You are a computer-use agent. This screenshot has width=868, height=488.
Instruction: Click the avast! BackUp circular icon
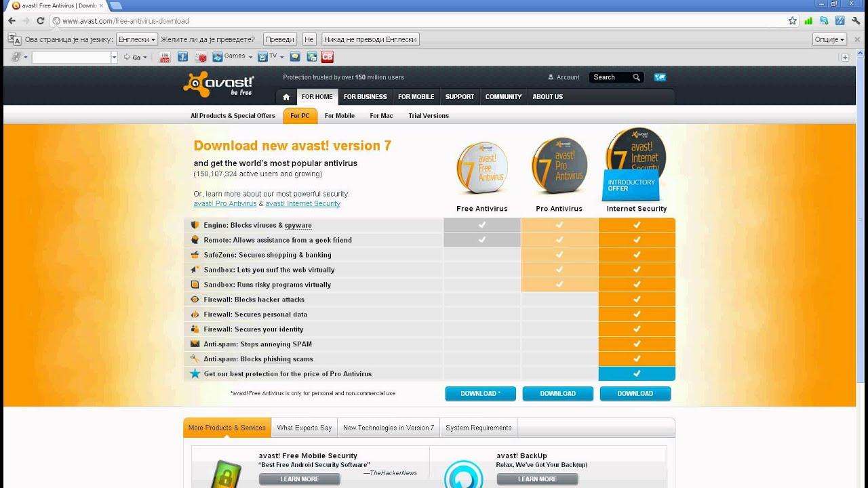tap(464, 473)
